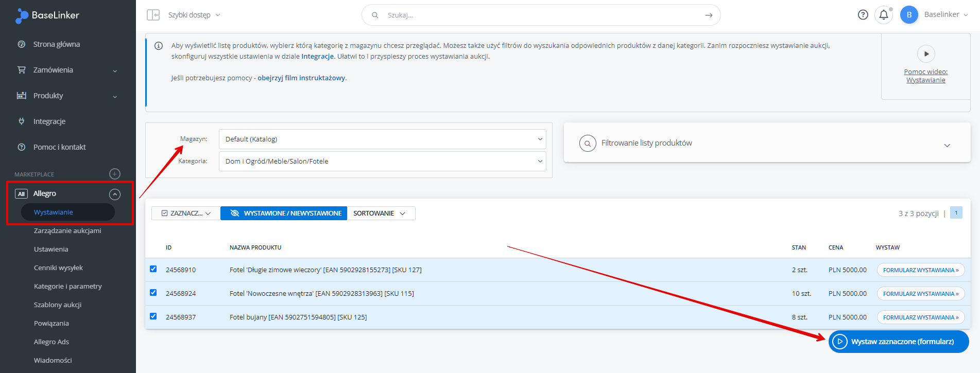Image resolution: width=980 pixels, height=373 pixels.
Task: Click the user avatar B
Action: (909, 14)
